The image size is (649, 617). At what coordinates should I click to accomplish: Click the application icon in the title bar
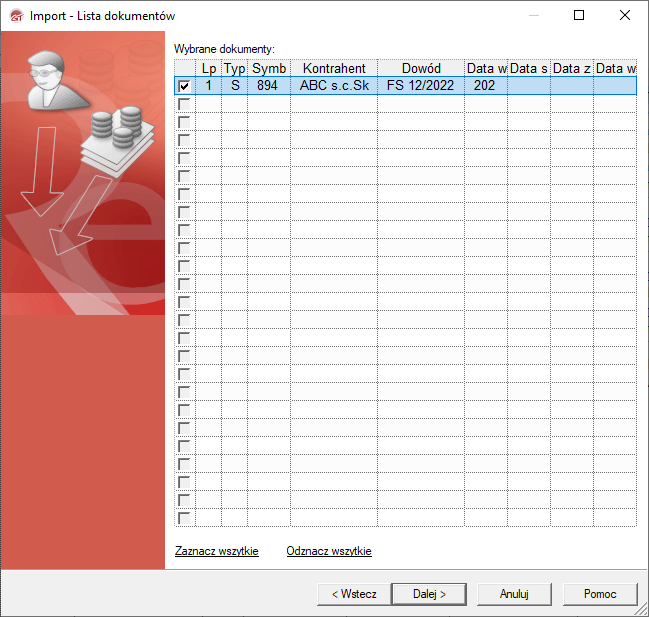[17, 16]
